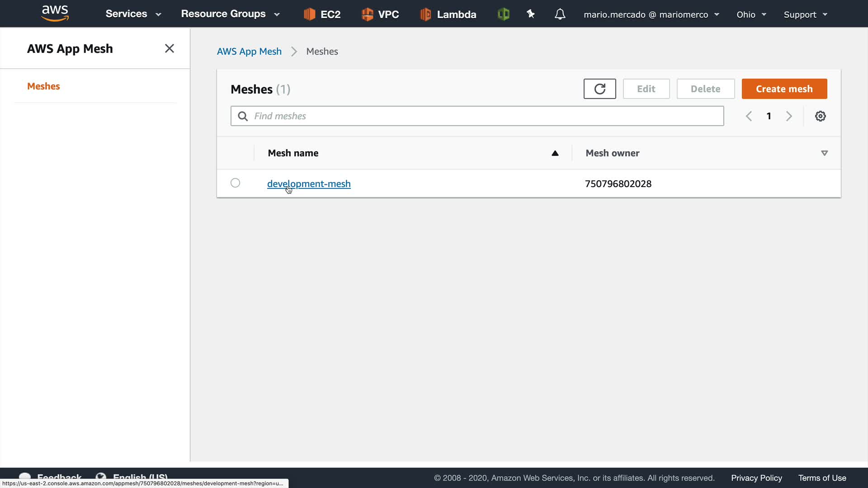The image size is (868, 488).
Task: Open the Support menu
Action: 805,14
